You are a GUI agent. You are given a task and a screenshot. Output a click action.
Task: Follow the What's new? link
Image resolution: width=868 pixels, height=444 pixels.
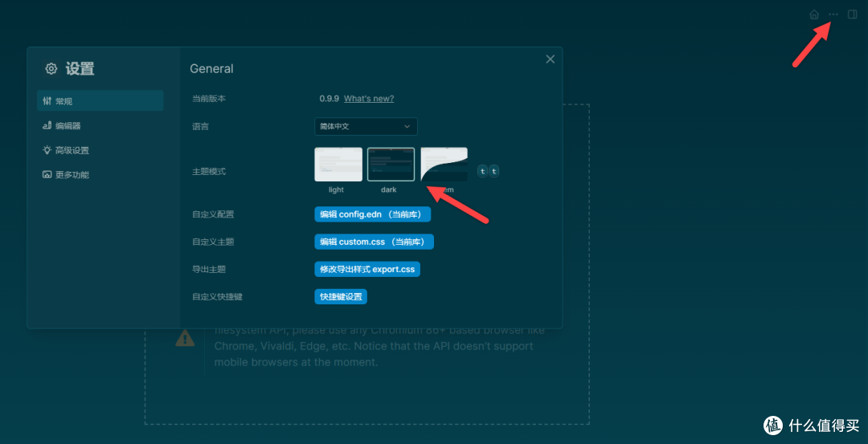pos(369,99)
